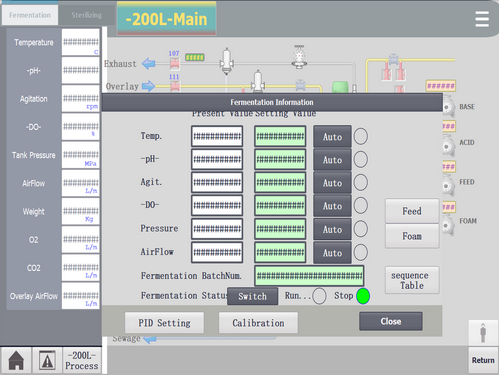
Task: Edit the -pH- setting value field
Action: tap(280, 159)
